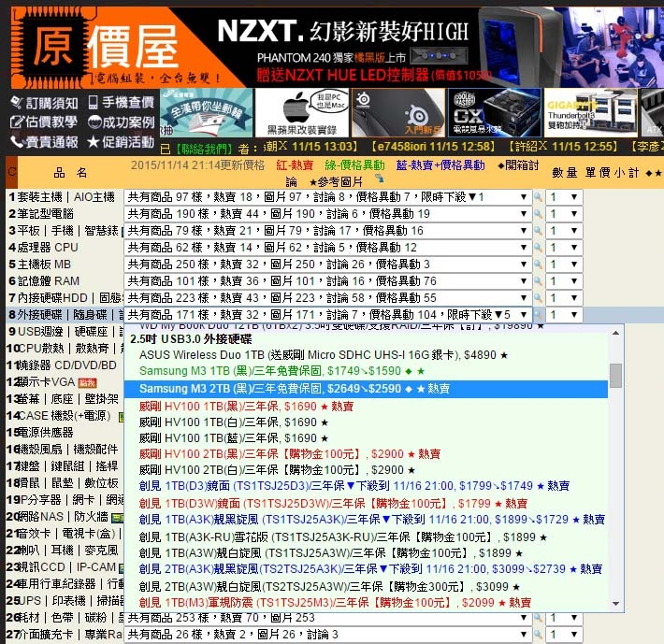The height and width of the screenshot is (644, 664).
Task: Open the Gigabyte Thunderbolt 3 thumbnail
Action: click(x=590, y=112)
